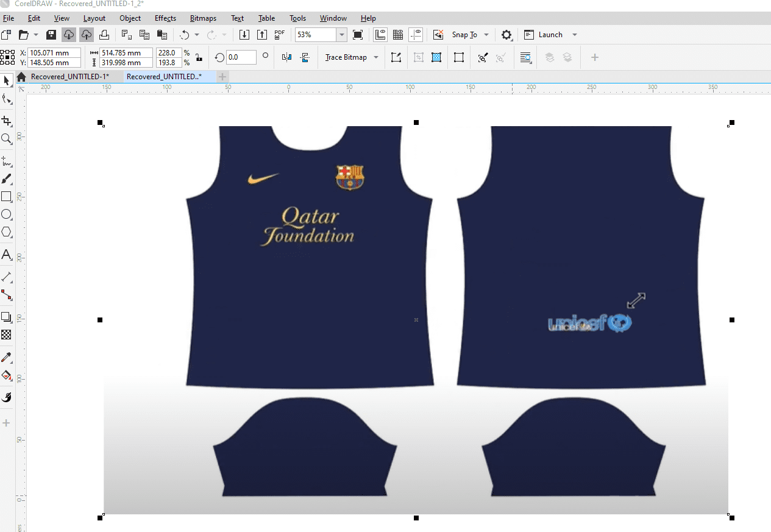Click the cloud download icon
771x532 pixels.
(x=69, y=35)
